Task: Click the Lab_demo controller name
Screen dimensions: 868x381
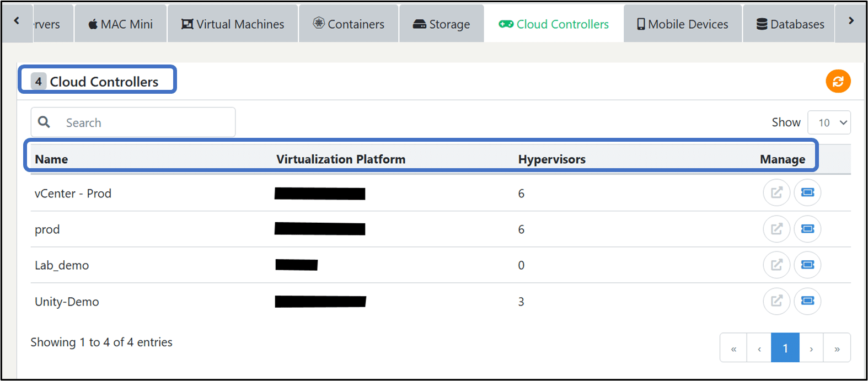Action: coord(62,265)
